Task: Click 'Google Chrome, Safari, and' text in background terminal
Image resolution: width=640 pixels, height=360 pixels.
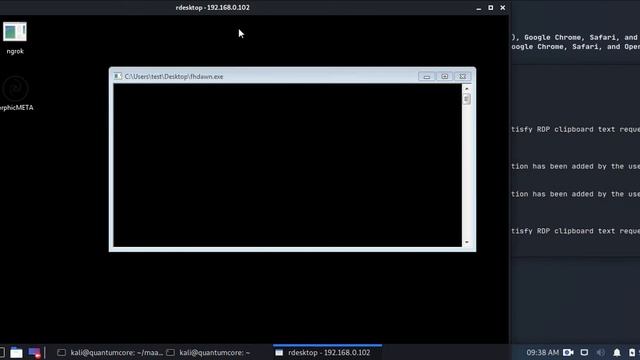Action: (580, 37)
